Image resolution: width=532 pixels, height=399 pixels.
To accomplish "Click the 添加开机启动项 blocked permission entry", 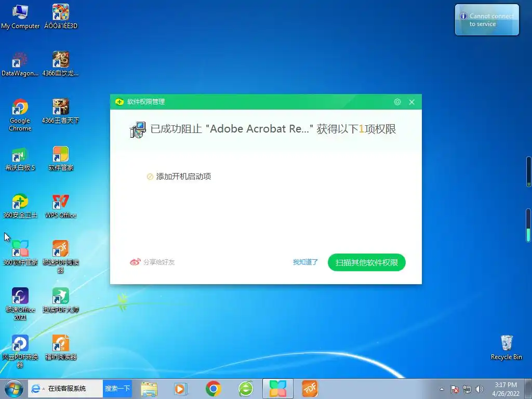I will point(179,177).
